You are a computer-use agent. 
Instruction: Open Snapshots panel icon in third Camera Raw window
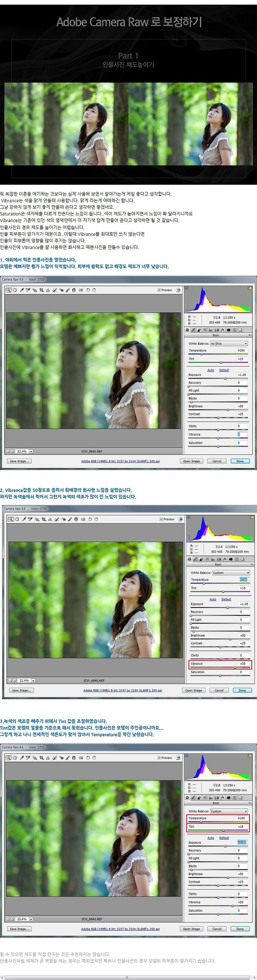(x=240, y=797)
